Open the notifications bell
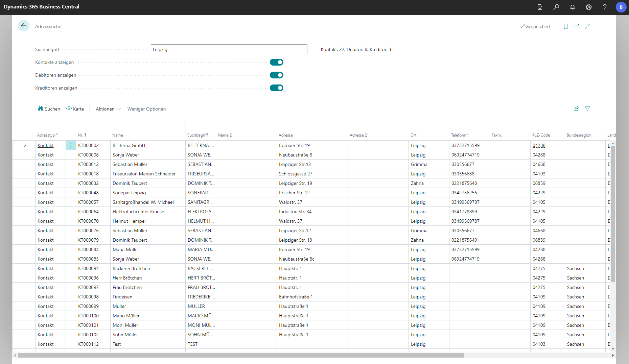This screenshot has width=629, height=364. [x=573, y=7]
